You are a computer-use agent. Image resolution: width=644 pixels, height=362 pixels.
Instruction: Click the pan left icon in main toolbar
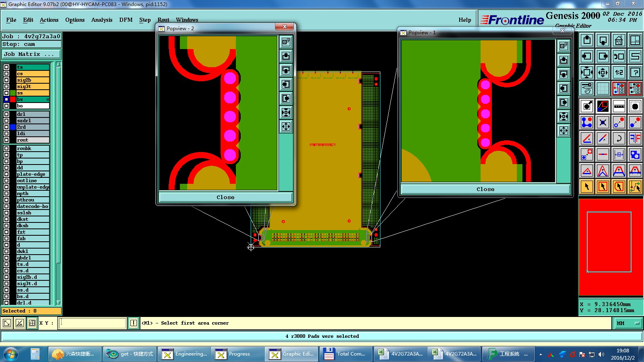pos(587,56)
